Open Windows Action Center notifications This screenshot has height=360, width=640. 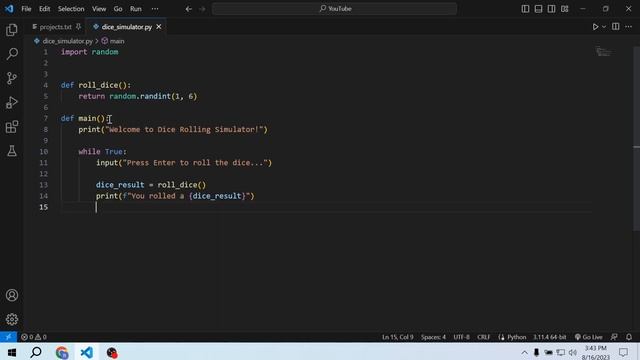624,352
